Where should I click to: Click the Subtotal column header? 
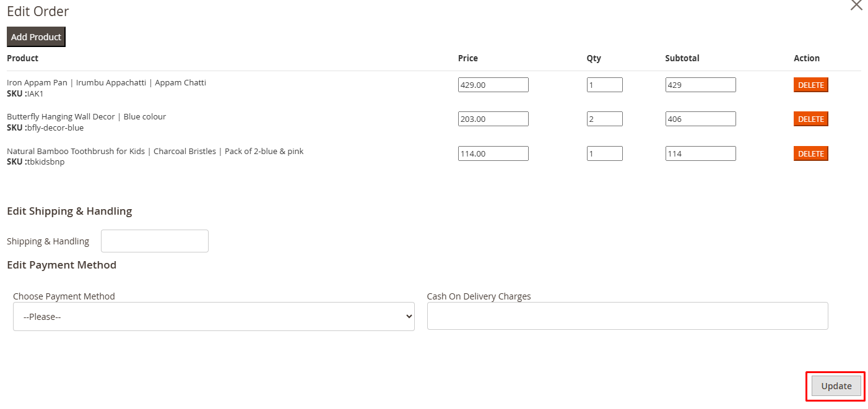point(682,58)
